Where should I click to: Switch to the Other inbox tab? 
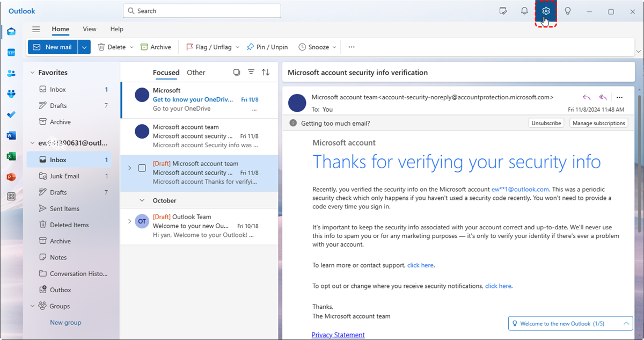point(196,73)
